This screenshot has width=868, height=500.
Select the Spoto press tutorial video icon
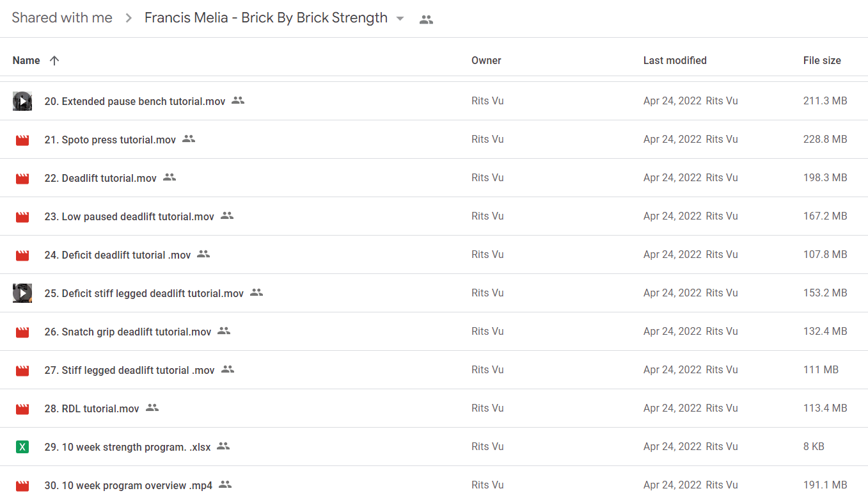point(22,140)
